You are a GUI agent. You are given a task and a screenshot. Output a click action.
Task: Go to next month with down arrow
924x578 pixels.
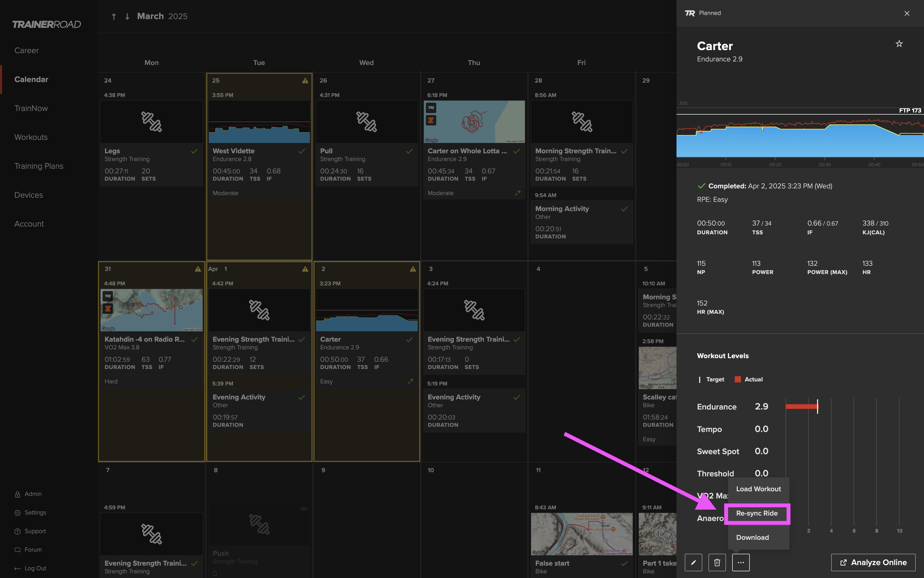[127, 17]
